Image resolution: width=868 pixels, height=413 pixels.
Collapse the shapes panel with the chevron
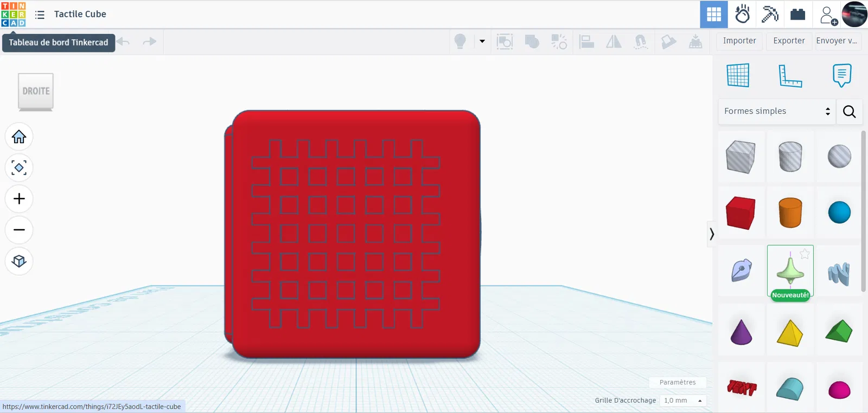pos(711,234)
